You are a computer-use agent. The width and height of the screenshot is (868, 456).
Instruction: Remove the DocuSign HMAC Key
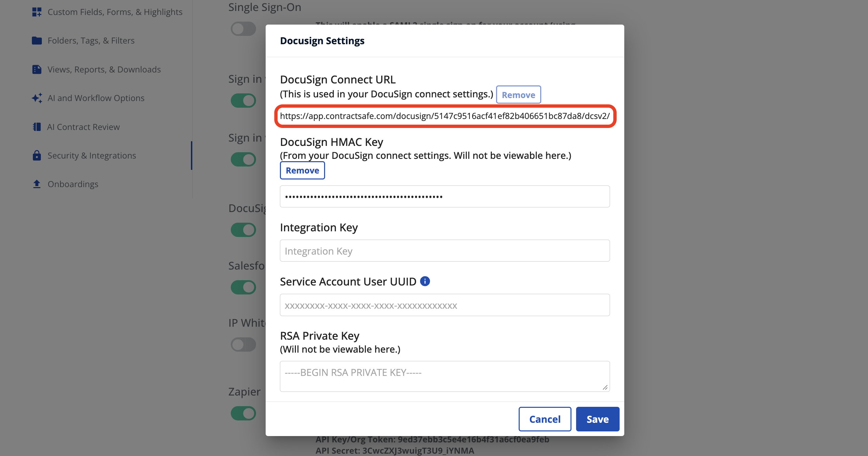(302, 170)
